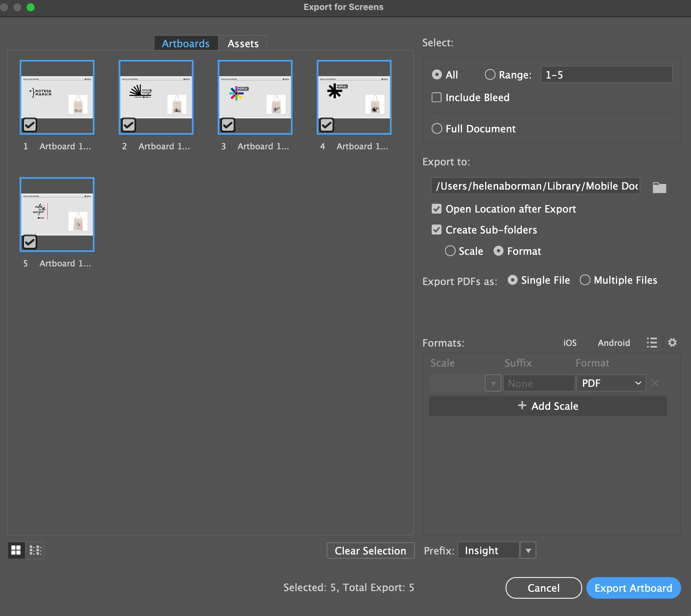Image resolution: width=691 pixels, height=616 pixels.
Task: Switch to large thumbnail grid view
Action: click(16, 550)
